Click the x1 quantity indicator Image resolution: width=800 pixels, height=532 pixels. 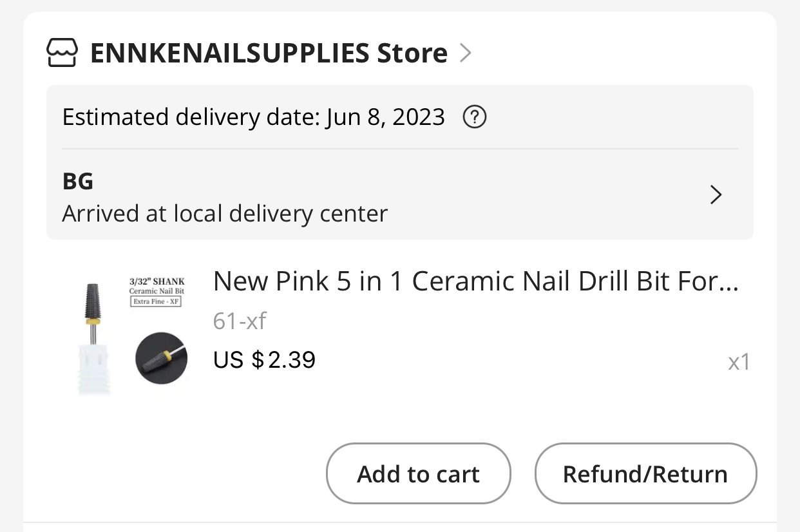(x=739, y=362)
